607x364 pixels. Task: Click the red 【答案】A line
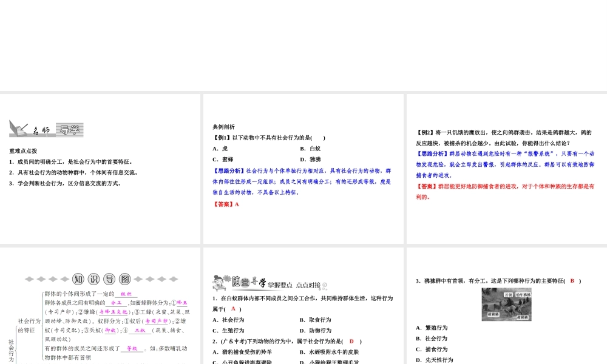point(226,204)
